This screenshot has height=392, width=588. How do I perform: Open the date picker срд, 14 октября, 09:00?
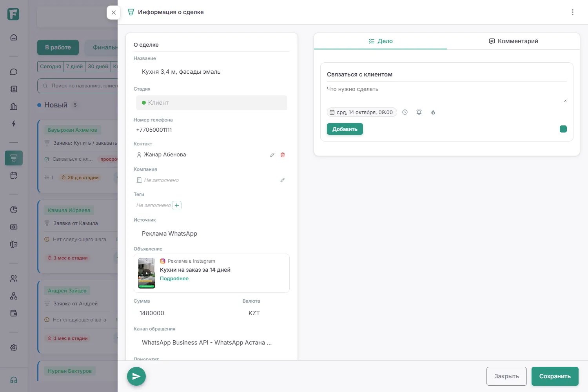pos(362,112)
